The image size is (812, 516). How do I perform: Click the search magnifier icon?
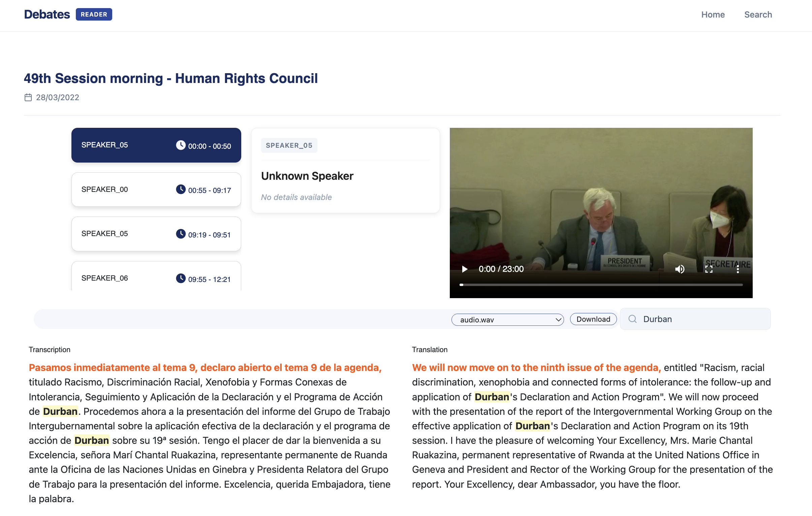(632, 319)
